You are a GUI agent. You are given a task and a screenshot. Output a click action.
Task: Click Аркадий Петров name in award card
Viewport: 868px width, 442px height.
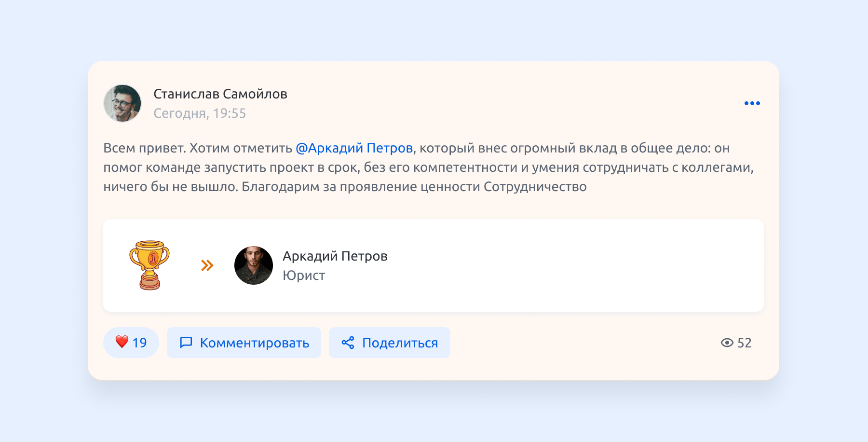click(x=335, y=256)
